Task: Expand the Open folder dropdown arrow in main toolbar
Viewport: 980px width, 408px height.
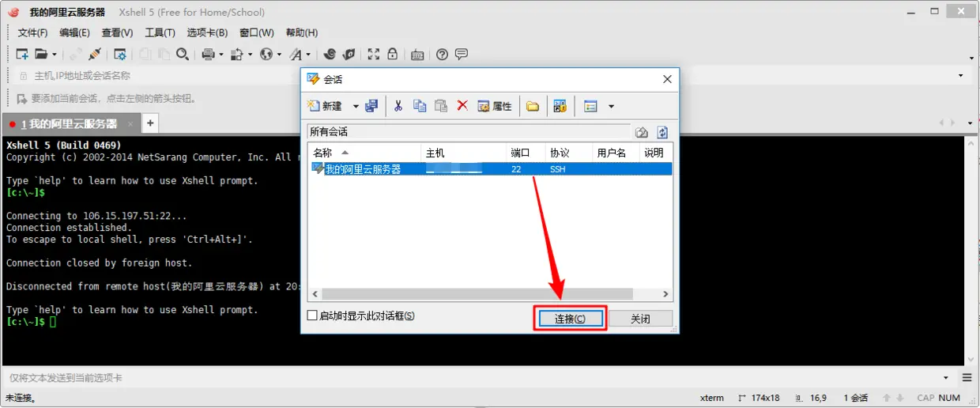Action: click(x=55, y=55)
